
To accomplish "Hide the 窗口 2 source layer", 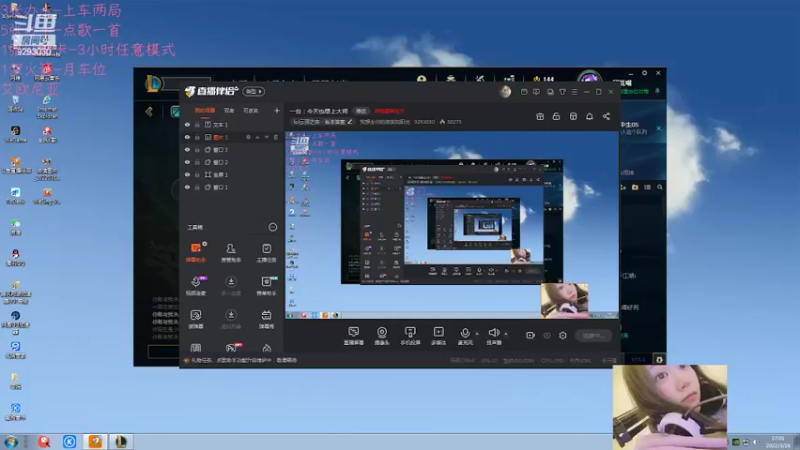I will click(187, 162).
